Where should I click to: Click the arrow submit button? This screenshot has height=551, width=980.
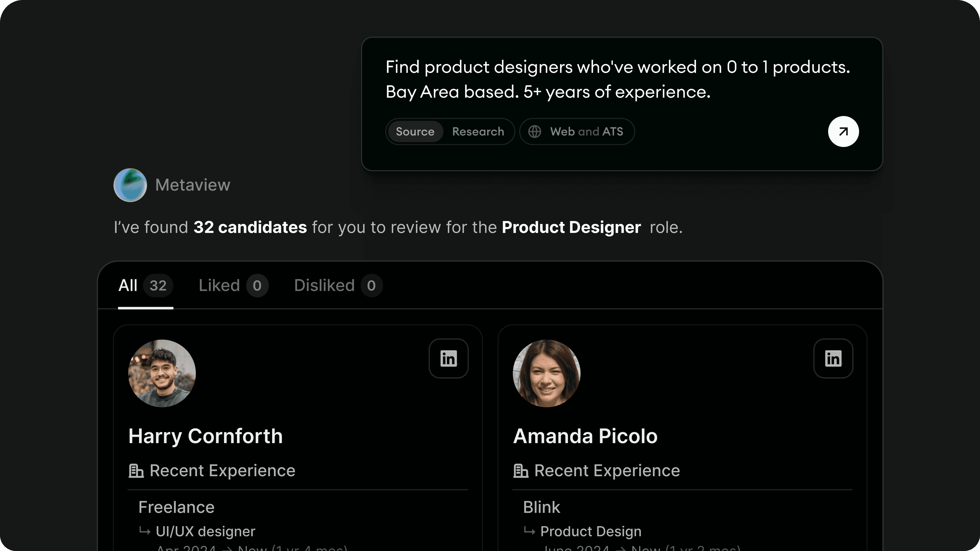pos(843,132)
